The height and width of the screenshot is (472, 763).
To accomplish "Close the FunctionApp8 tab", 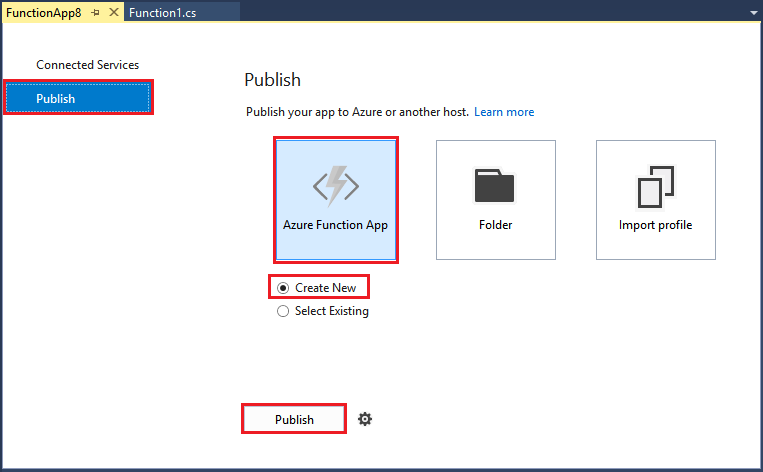I will [x=114, y=12].
